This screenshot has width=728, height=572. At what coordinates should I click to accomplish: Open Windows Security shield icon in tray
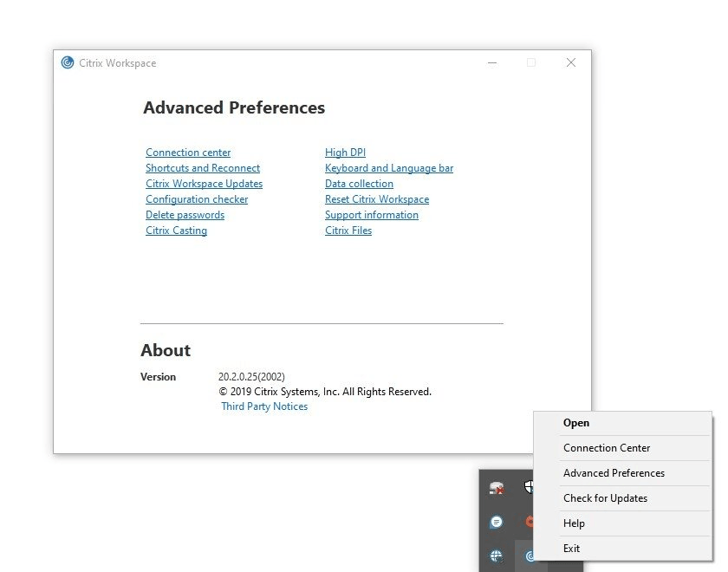click(x=530, y=487)
